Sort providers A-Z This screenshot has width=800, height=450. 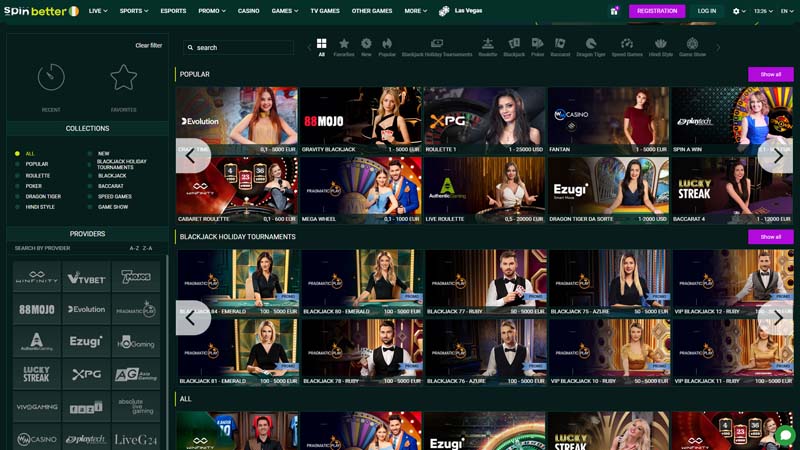pyautogui.click(x=134, y=248)
